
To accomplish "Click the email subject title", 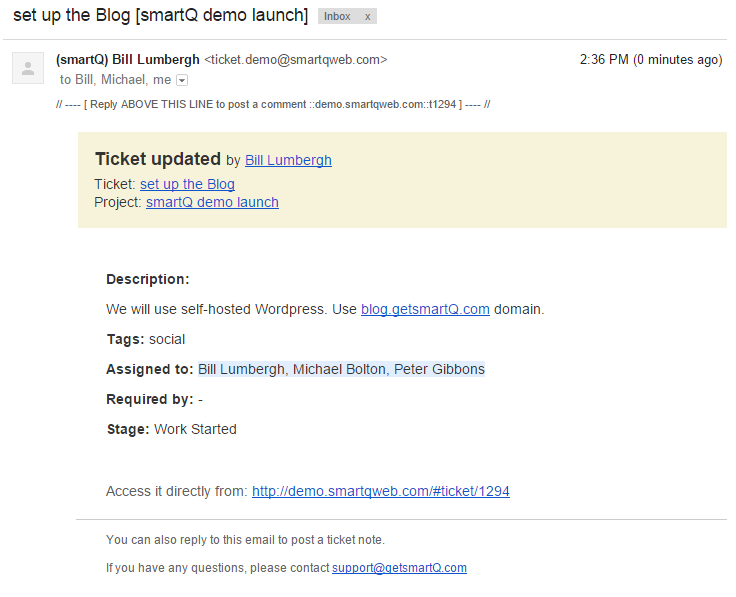I will pos(160,16).
